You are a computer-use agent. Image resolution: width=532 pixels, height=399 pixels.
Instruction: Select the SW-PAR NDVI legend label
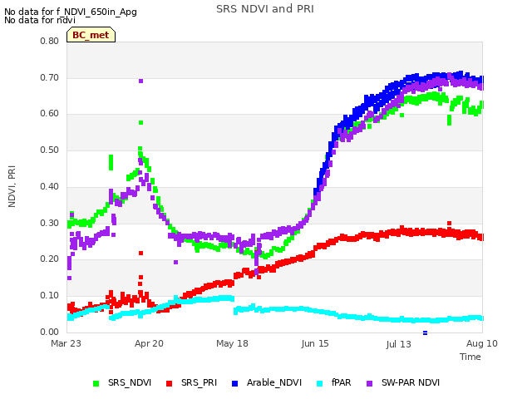point(411,382)
